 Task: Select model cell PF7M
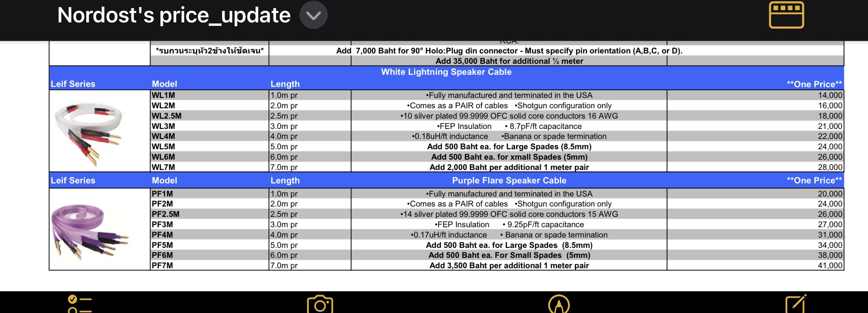tap(209, 265)
